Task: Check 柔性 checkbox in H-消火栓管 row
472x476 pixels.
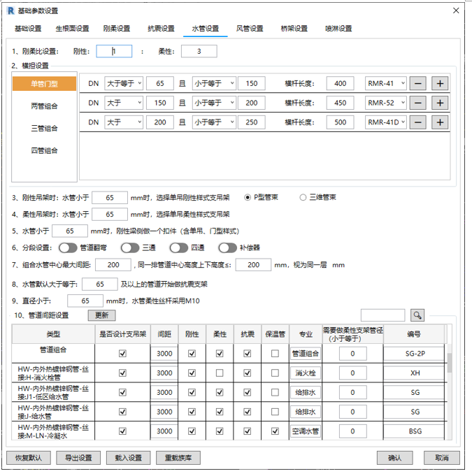Action: (220, 373)
